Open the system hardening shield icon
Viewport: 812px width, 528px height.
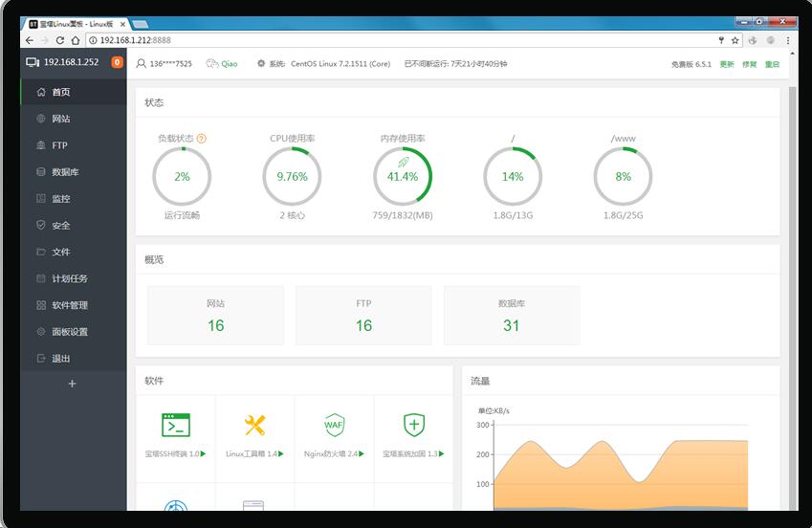coord(413,425)
